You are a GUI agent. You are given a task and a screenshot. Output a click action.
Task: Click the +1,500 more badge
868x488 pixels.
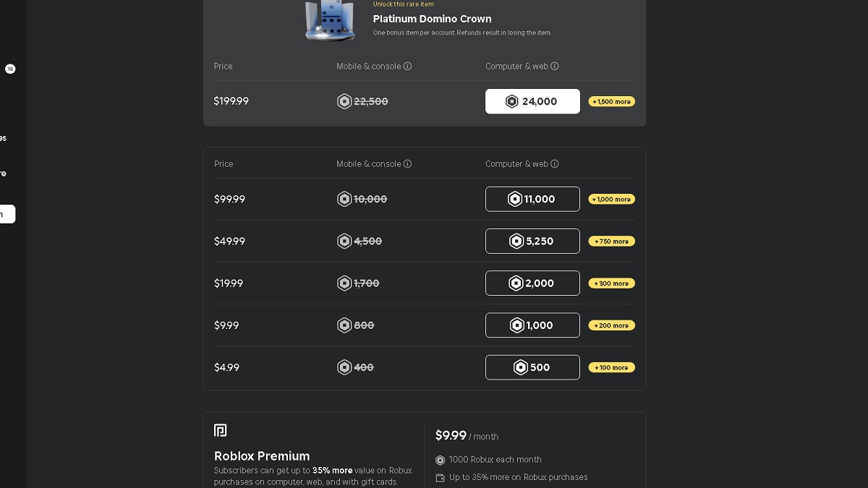pyautogui.click(x=611, y=101)
